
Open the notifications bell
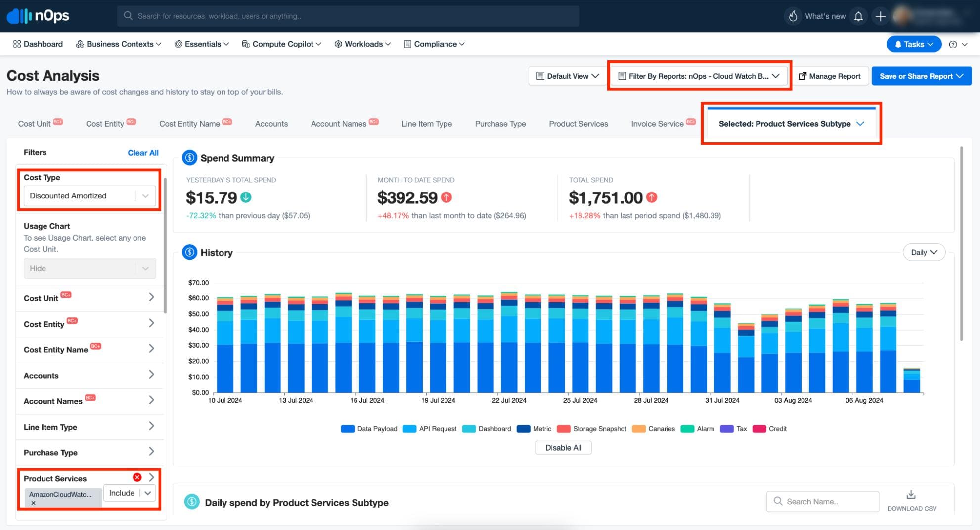pyautogui.click(x=859, y=15)
